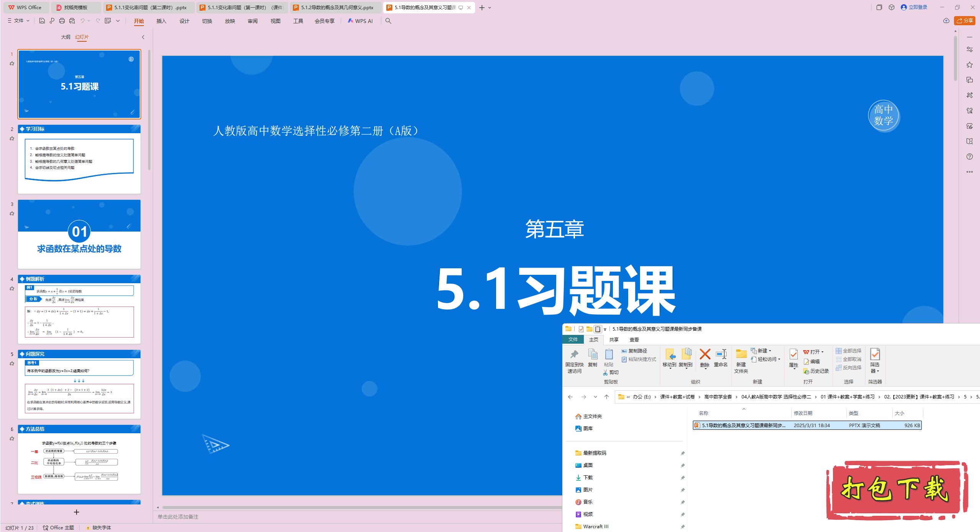
Task: Expand the new tab dropdown chevron
Action: (490, 8)
